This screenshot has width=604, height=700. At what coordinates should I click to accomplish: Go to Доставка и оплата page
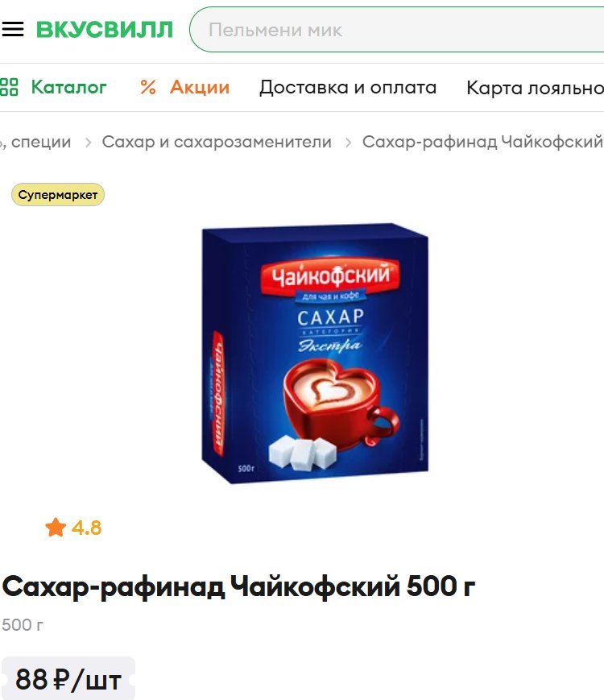[348, 87]
